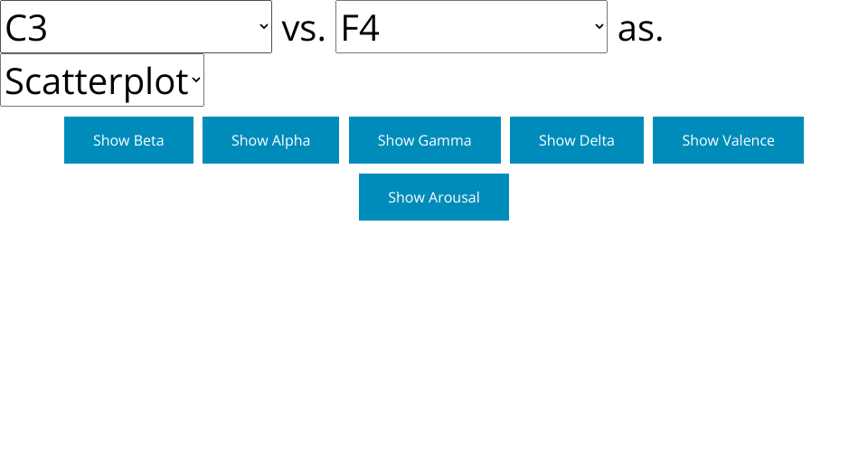Reveal the Valence data
Image resolution: width=868 pixels, height=452 pixels.
pyautogui.click(x=728, y=140)
